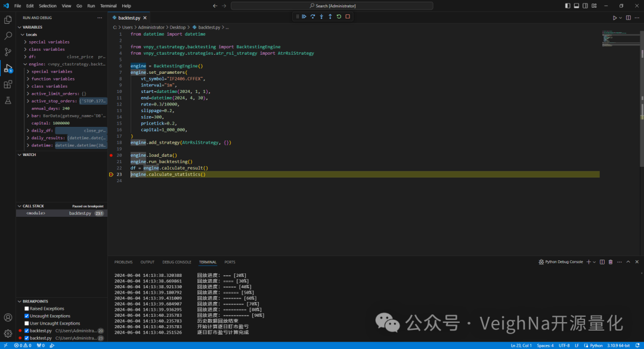Check the User Uncaught Exceptions option
Viewport: 644px width, 349px height.
[x=27, y=323]
